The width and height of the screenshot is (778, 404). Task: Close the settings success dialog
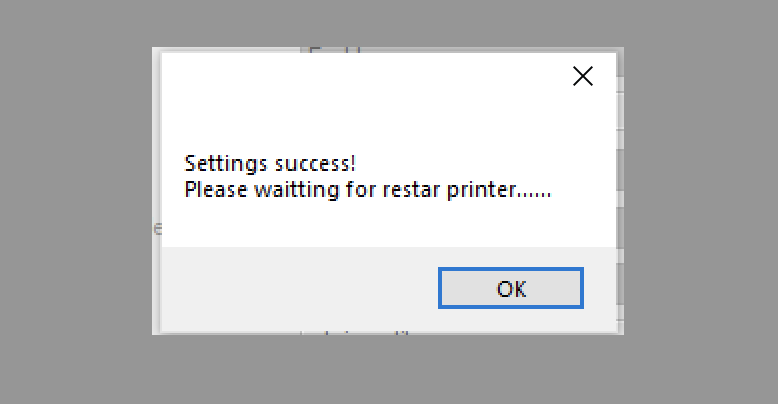pos(582,76)
